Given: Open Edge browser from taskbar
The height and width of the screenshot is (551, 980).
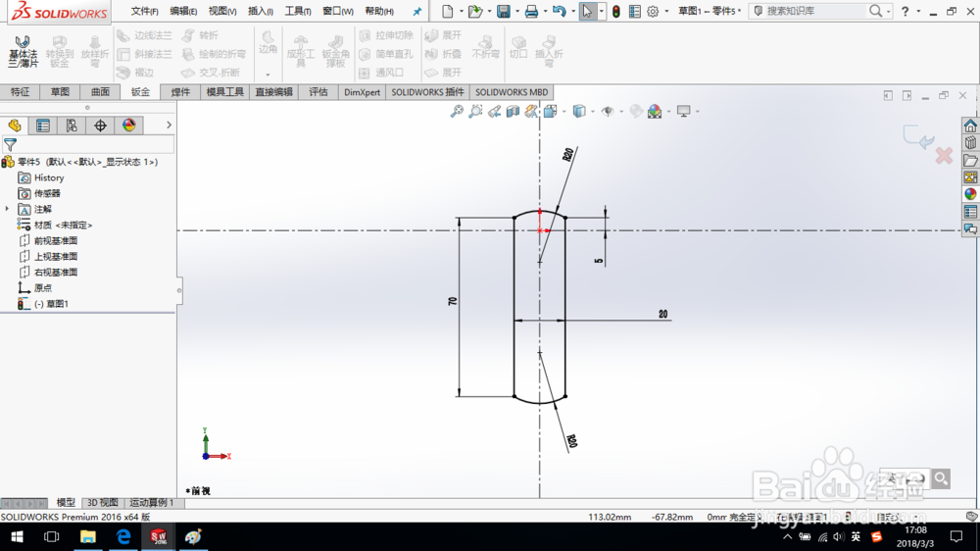Looking at the screenshot, I should 123,536.
